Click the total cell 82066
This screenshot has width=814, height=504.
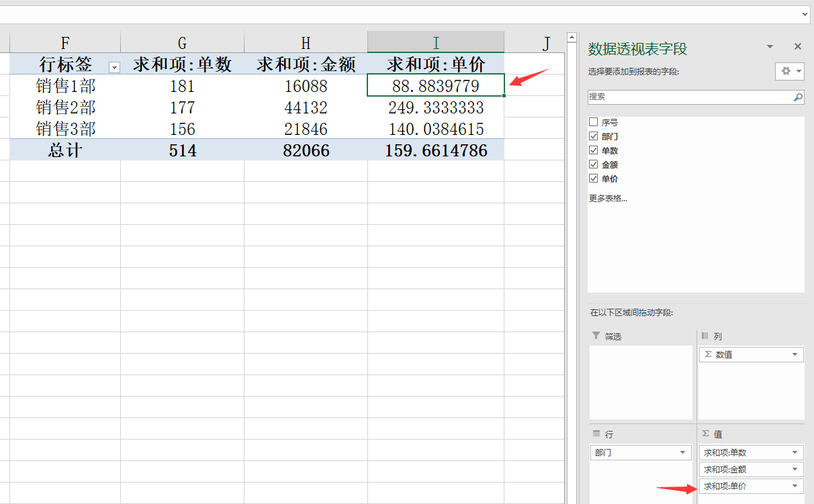click(306, 150)
